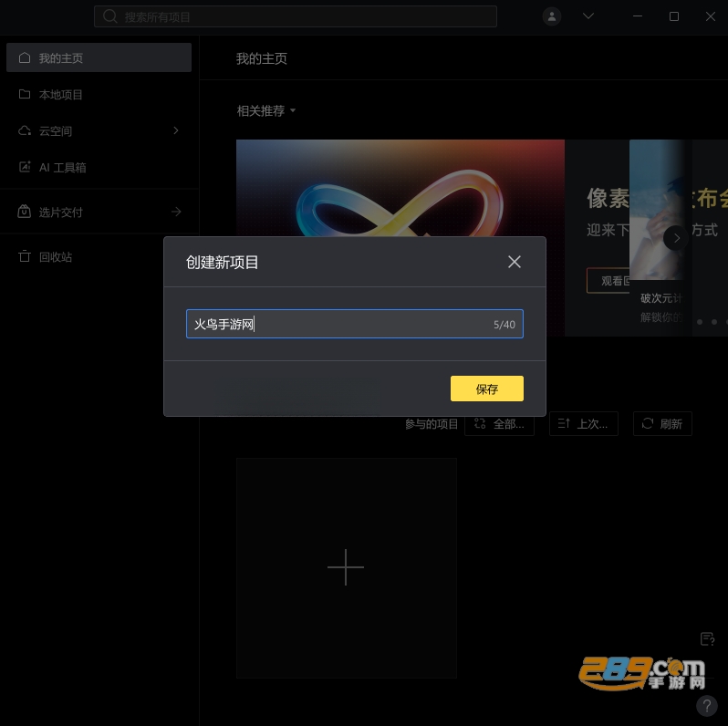Go to the 回收站 trash icon
Screen dimensions: 728x726
pos(24,256)
